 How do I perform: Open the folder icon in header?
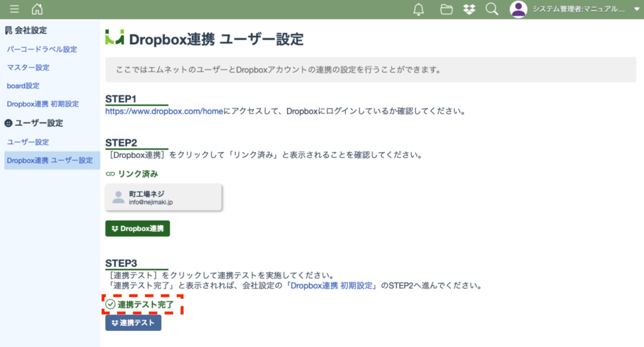(x=446, y=9)
